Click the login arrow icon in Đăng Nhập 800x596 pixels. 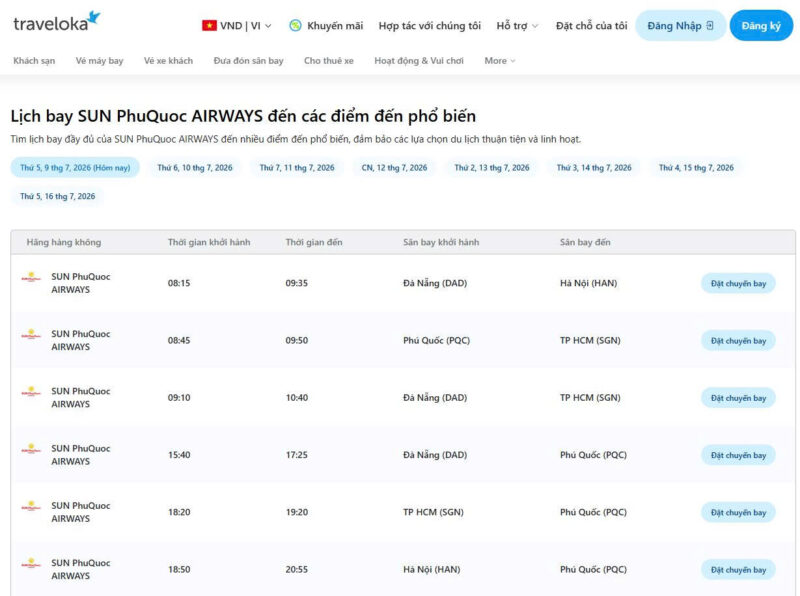710,26
